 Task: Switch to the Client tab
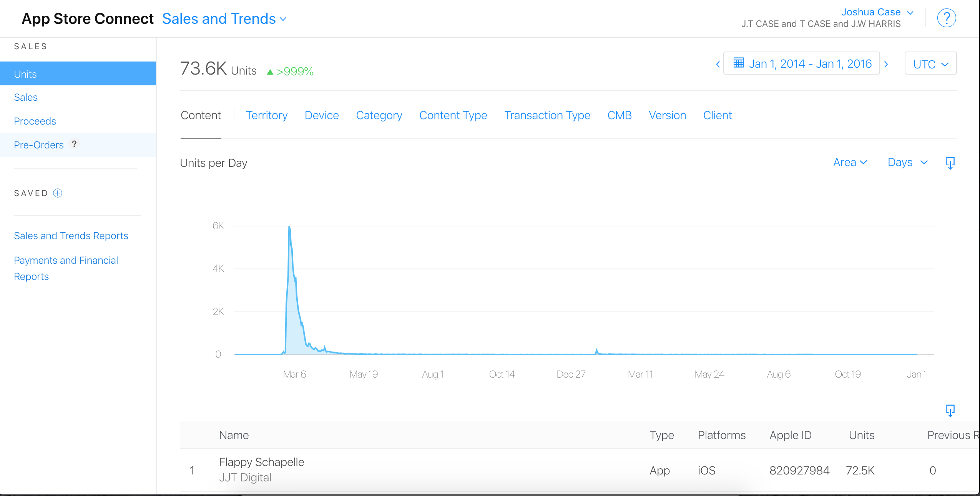[x=718, y=115]
